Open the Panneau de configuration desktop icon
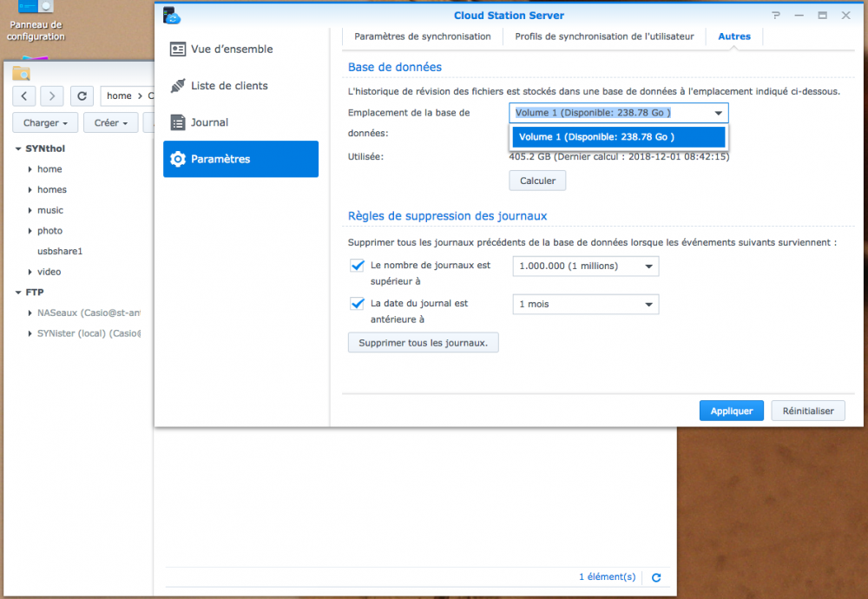Viewport: 868px width, 599px height. 36,21
